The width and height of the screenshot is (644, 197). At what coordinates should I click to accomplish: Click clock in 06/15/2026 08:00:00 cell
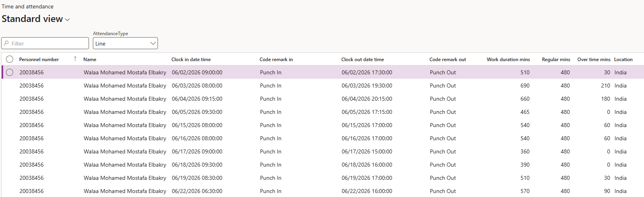click(197, 125)
